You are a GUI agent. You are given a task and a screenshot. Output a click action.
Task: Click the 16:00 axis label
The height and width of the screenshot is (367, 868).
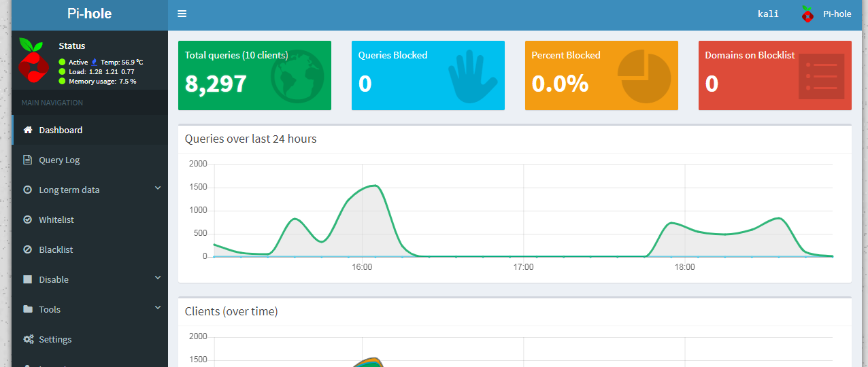[x=362, y=267]
